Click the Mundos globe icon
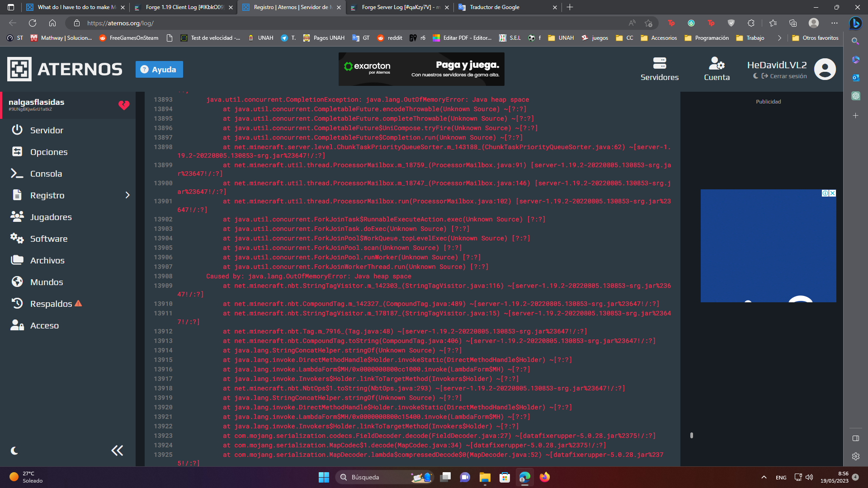This screenshot has width=868, height=488. [17, 282]
